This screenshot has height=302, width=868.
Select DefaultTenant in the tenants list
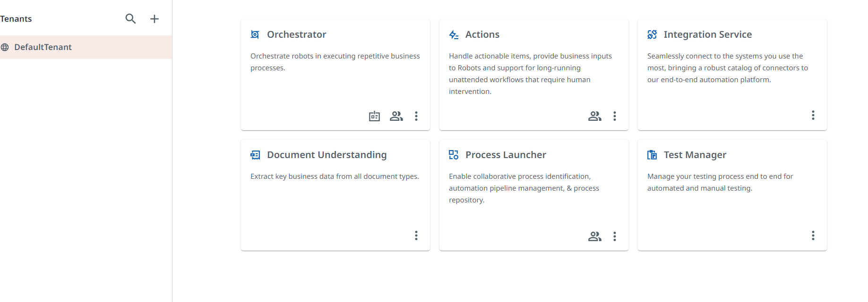click(86, 47)
